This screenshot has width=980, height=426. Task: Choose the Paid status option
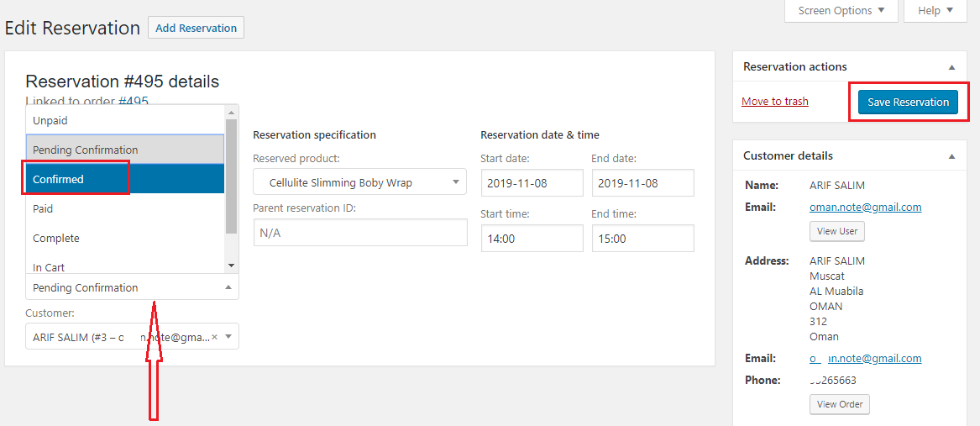[x=43, y=208]
